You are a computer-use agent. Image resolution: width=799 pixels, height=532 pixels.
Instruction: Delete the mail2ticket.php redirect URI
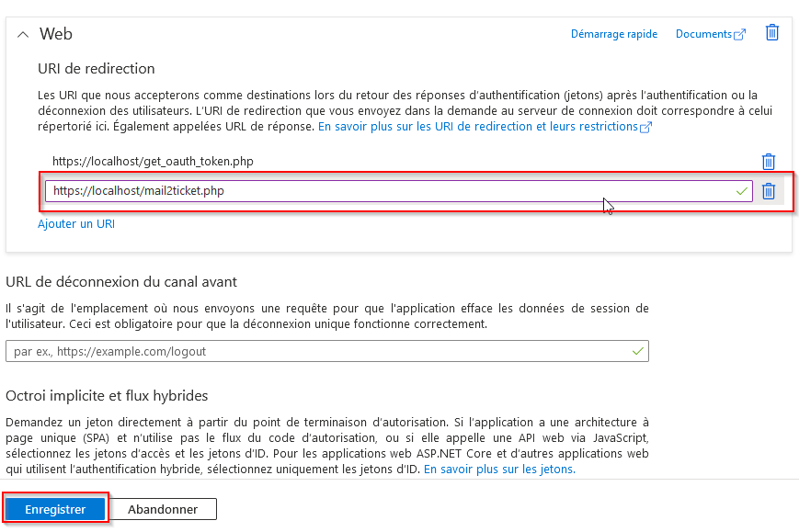point(769,191)
